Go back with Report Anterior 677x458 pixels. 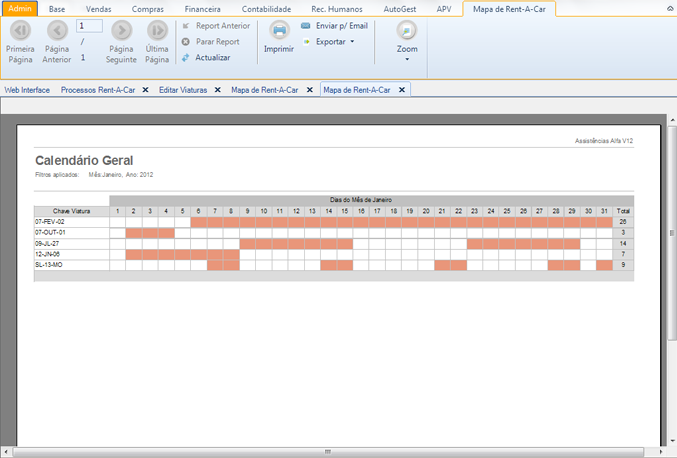[216, 25]
